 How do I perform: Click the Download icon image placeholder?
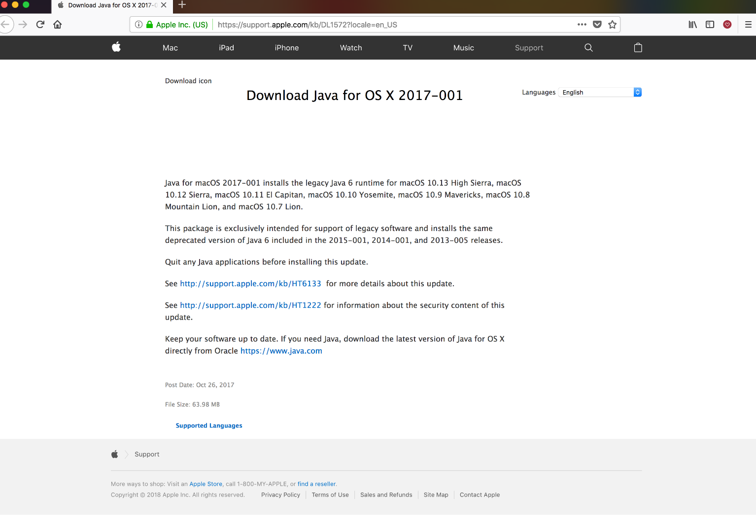click(x=188, y=81)
